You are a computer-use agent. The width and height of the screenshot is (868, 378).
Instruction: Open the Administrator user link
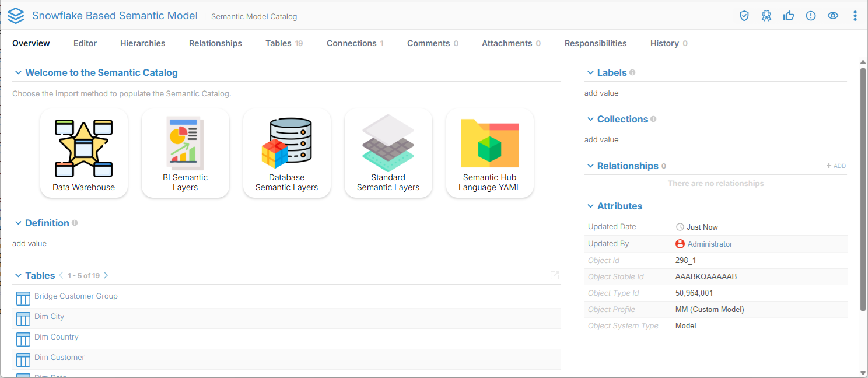coord(709,244)
